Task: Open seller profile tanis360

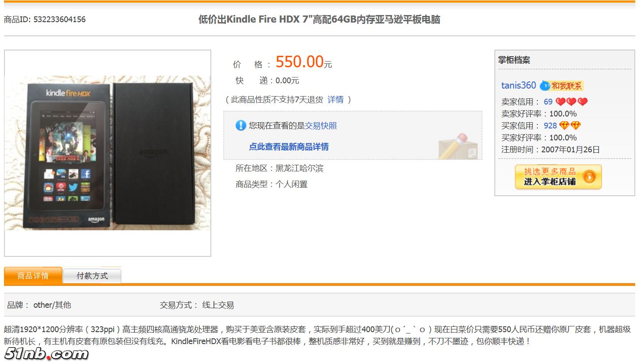Action: click(x=519, y=85)
